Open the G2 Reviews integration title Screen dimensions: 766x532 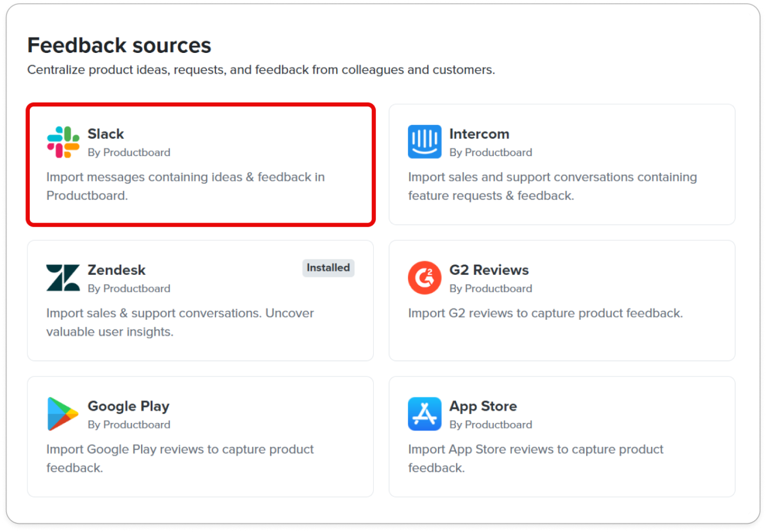click(489, 270)
